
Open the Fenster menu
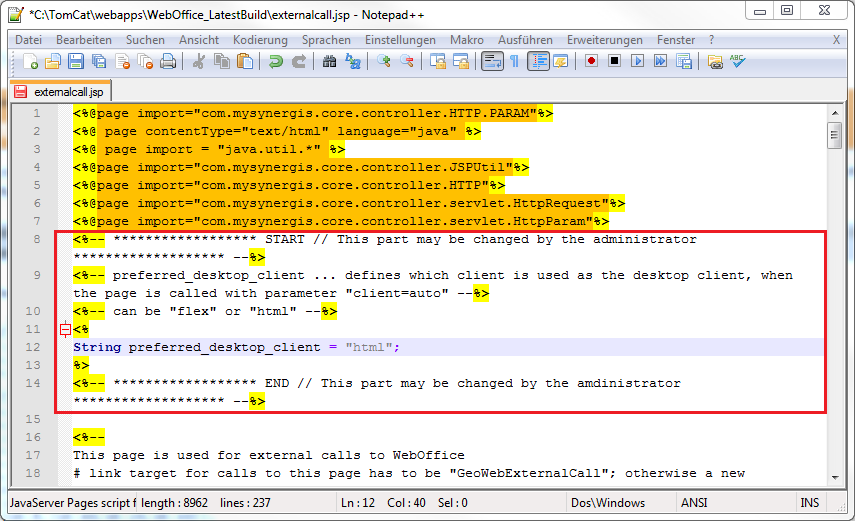[676, 40]
